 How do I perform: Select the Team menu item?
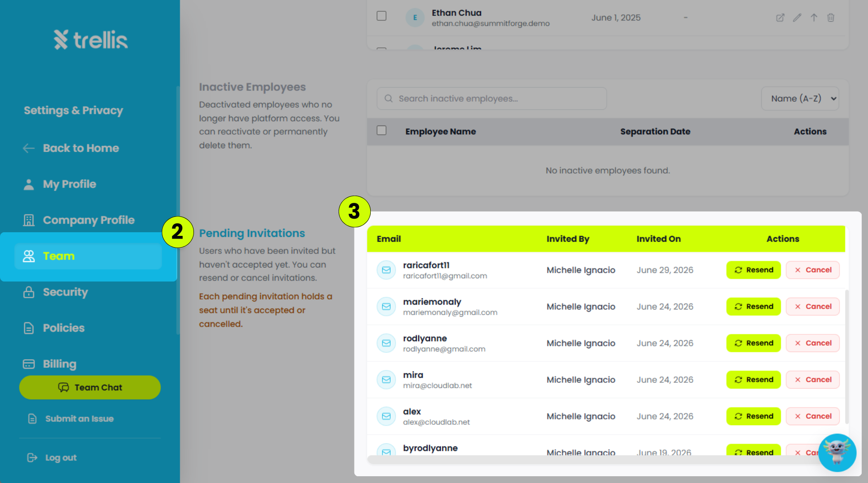[88, 256]
